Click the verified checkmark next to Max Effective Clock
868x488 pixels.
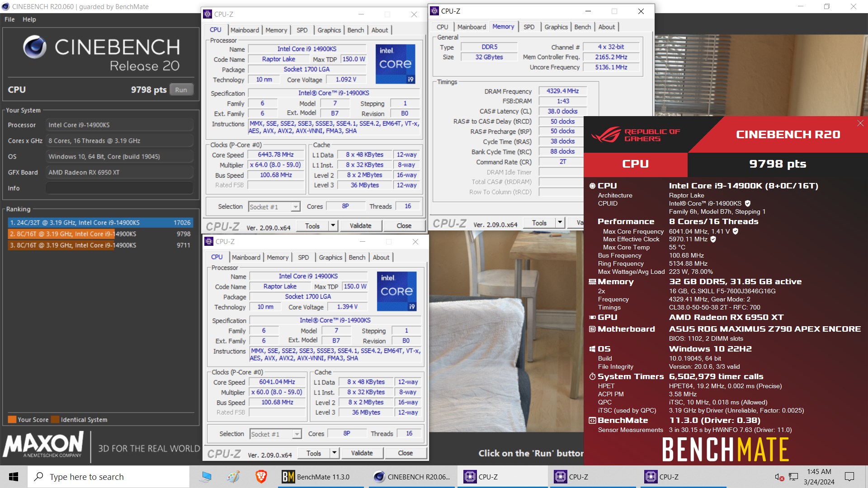(713, 239)
